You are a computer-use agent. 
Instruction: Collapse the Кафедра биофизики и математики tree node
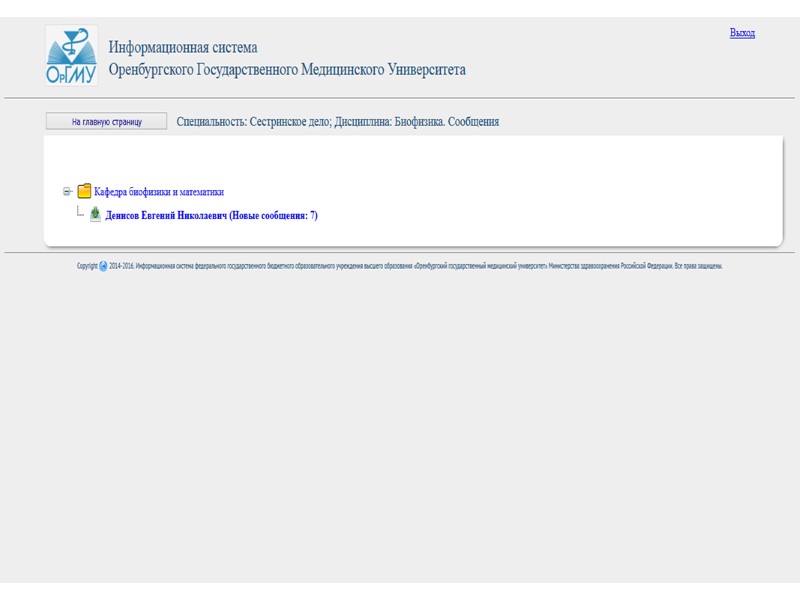pyautogui.click(x=67, y=191)
